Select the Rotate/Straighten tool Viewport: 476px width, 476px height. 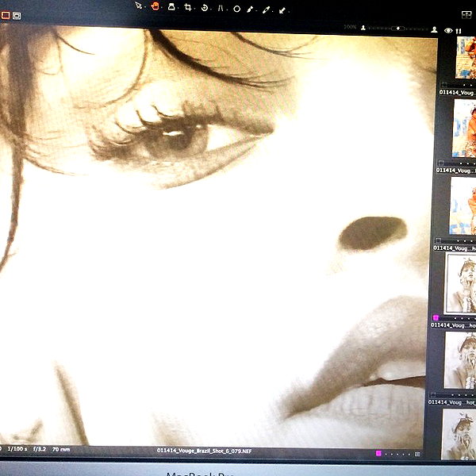pyautogui.click(x=205, y=8)
